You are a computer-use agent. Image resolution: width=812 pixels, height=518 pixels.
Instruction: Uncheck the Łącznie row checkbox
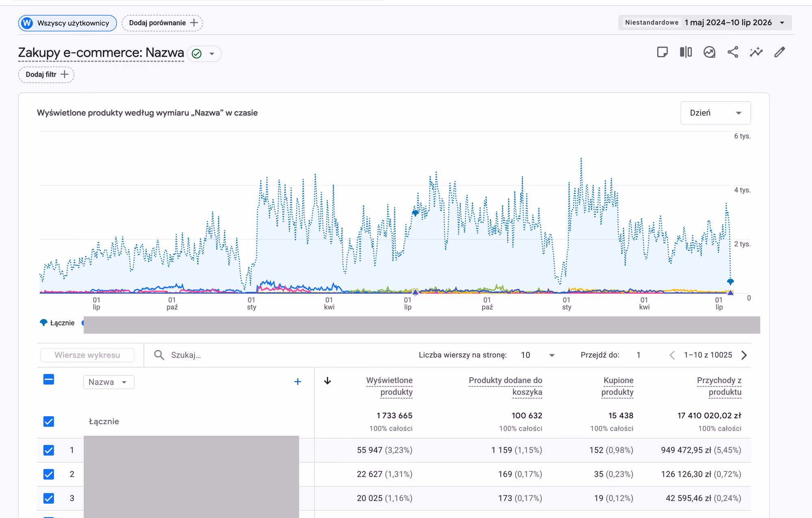(49, 422)
